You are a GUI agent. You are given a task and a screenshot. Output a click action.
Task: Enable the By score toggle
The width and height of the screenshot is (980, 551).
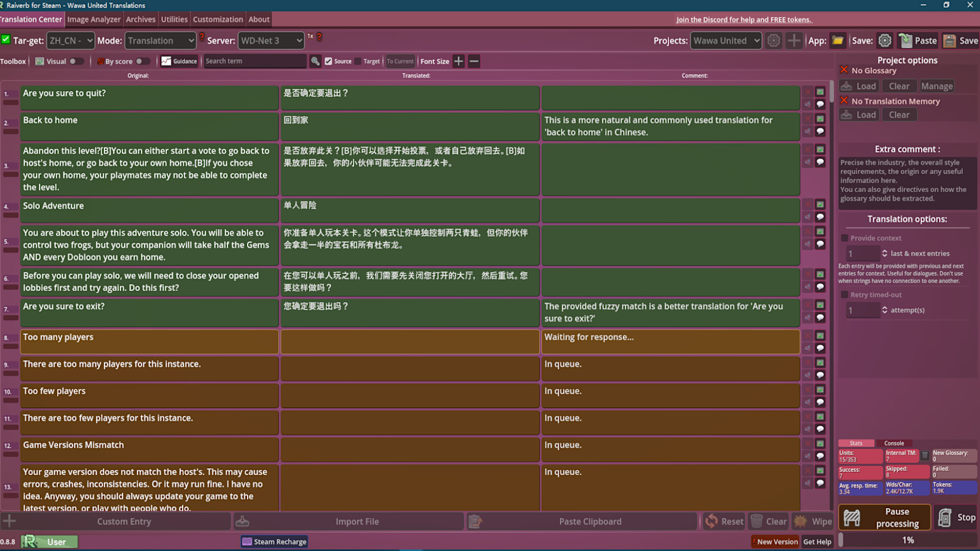tap(143, 61)
